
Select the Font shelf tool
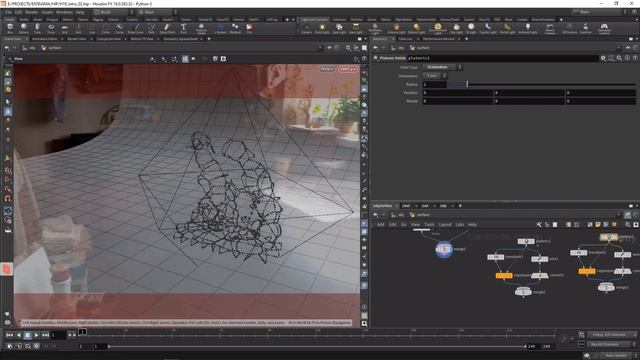[183, 28]
